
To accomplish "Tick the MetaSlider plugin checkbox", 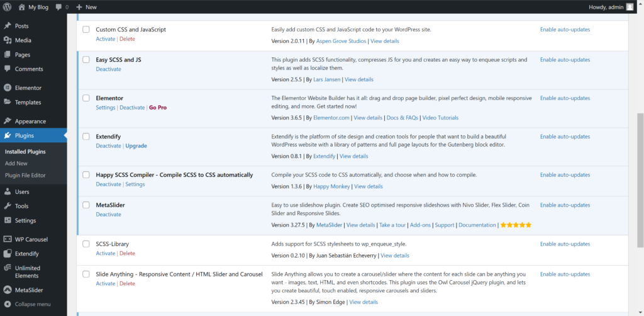I will pyautogui.click(x=86, y=205).
